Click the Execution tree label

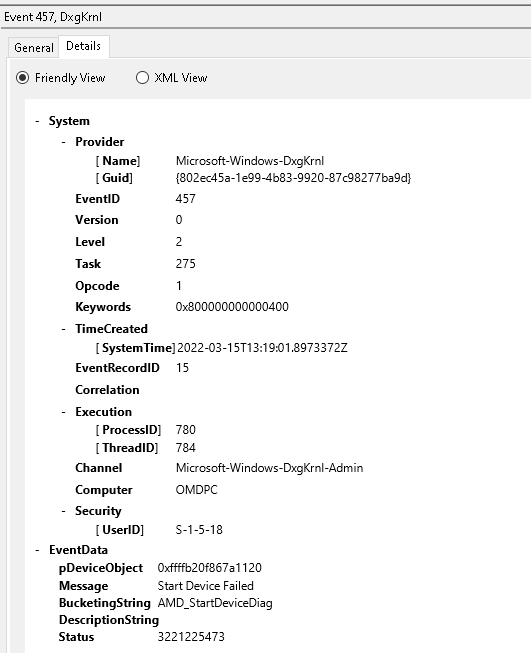point(103,411)
